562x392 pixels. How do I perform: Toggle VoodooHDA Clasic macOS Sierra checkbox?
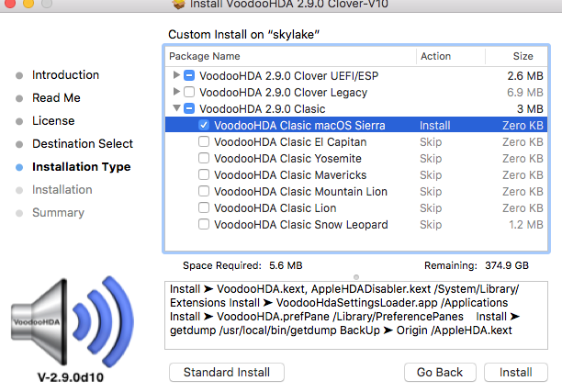point(204,125)
